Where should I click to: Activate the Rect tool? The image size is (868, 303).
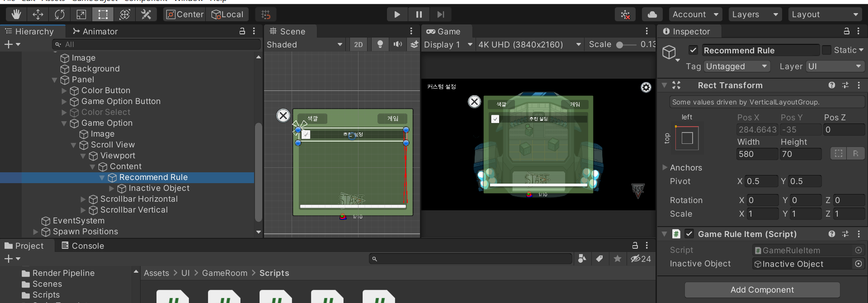(x=103, y=14)
